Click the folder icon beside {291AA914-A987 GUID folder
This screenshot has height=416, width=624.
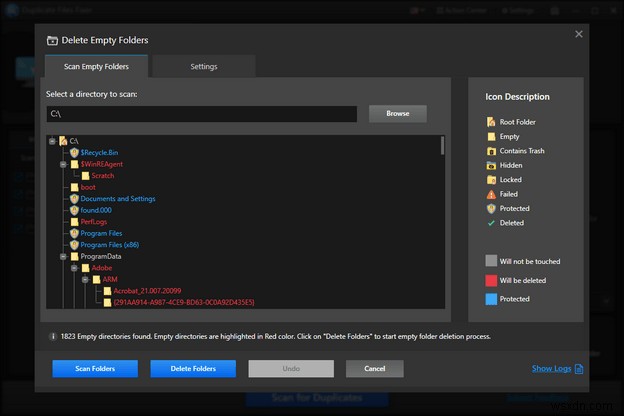(107, 303)
